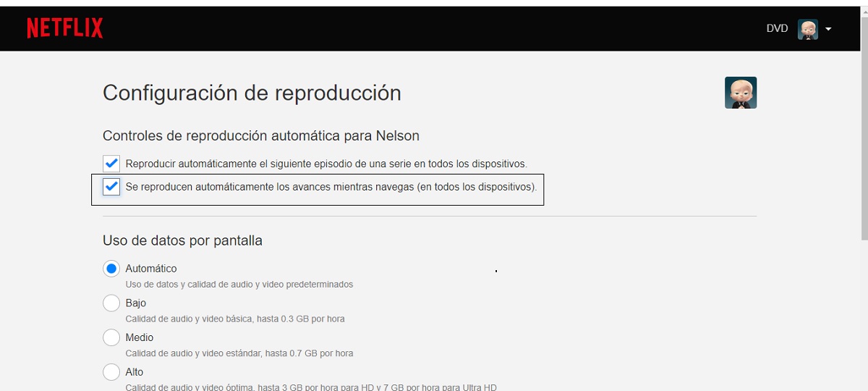868x391 pixels.
Task: Click the 'Se reproducen automáticamente los avances' label
Action: pos(331,187)
